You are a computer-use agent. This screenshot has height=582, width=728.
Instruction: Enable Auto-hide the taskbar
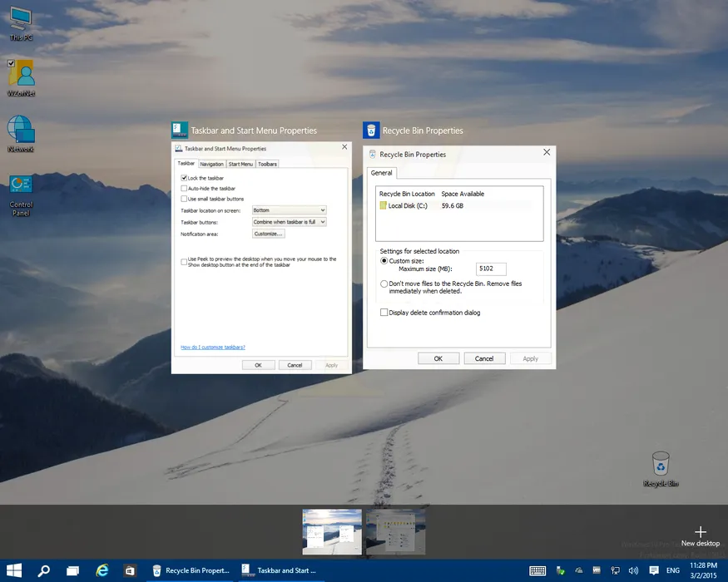184,189
